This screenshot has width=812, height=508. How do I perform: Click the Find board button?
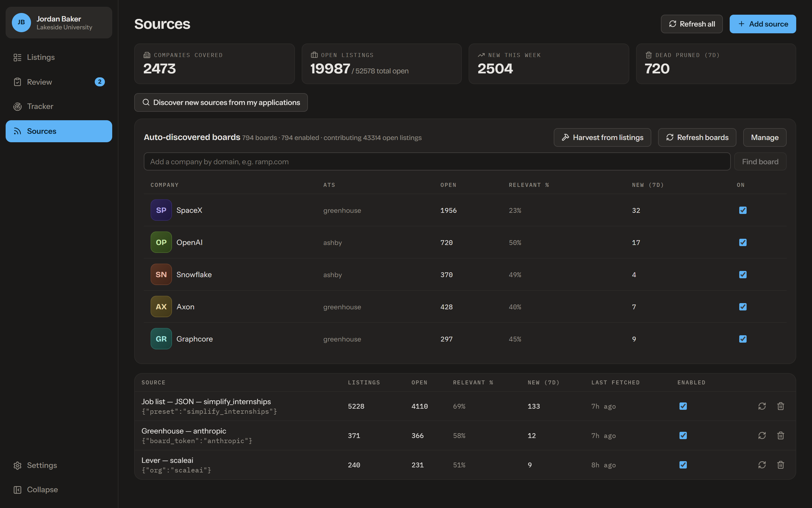[x=760, y=162]
